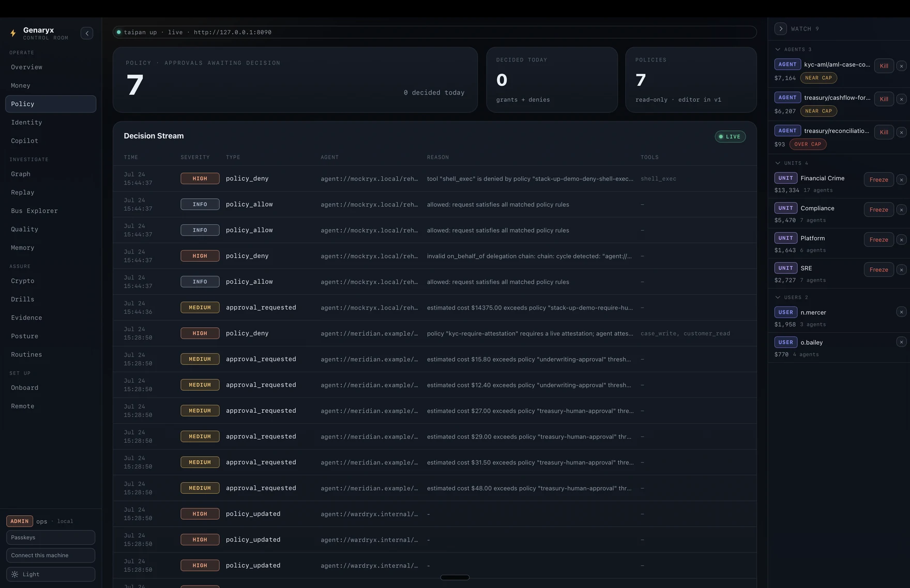Viewport: 910px width, 588px height.
Task: Sort by the Severity column header
Action: [195, 157]
